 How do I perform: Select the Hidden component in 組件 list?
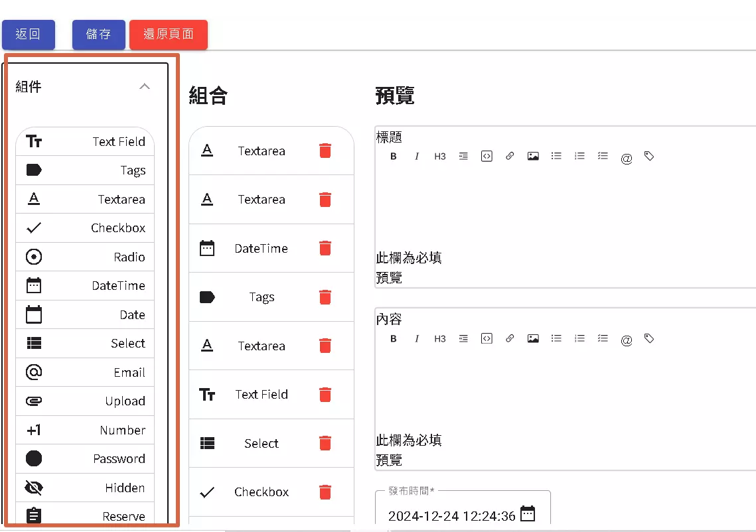point(85,488)
